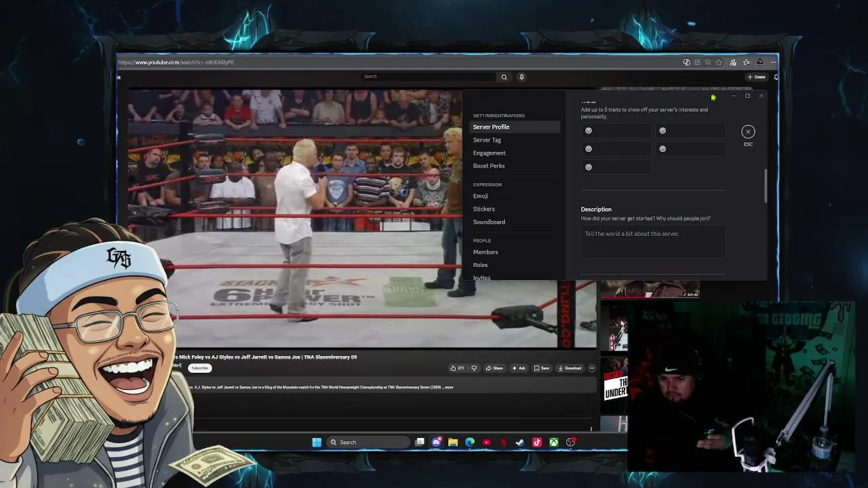Expand the description via ...more

click(x=448, y=387)
